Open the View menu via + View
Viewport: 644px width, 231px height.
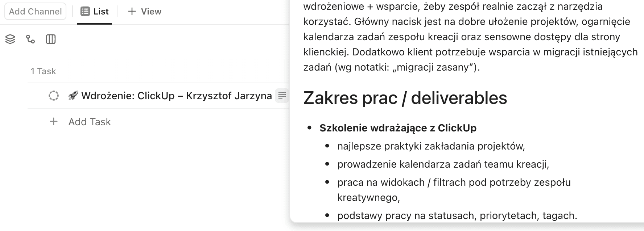coord(144,11)
